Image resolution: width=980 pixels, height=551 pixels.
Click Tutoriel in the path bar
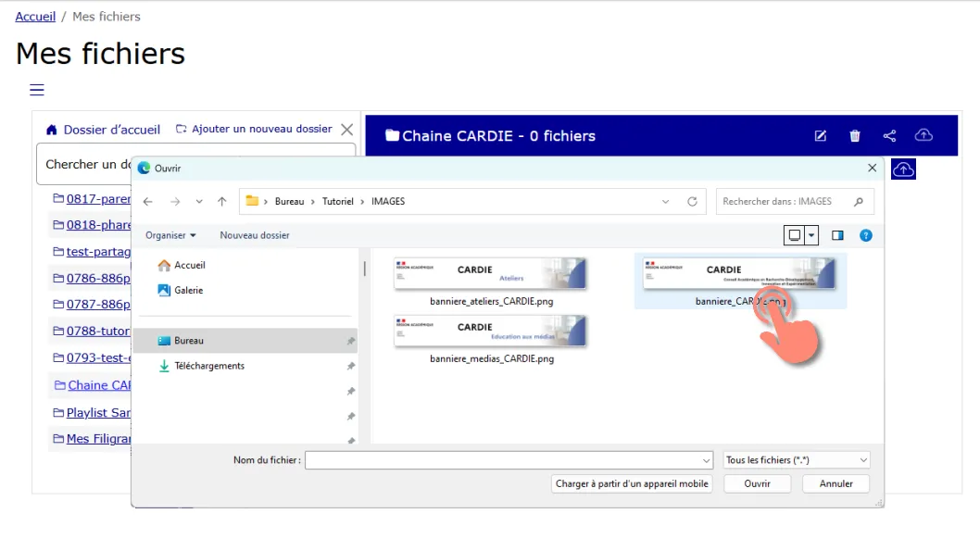click(337, 201)
